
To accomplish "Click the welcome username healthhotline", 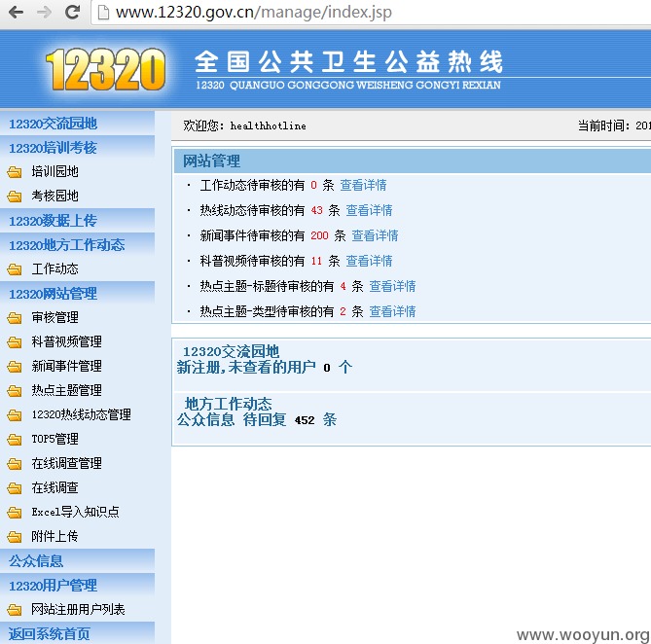I will (x=269, y=125).
